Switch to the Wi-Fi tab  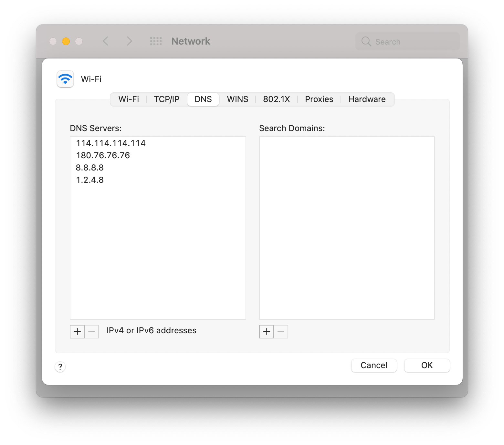(129, 99)
